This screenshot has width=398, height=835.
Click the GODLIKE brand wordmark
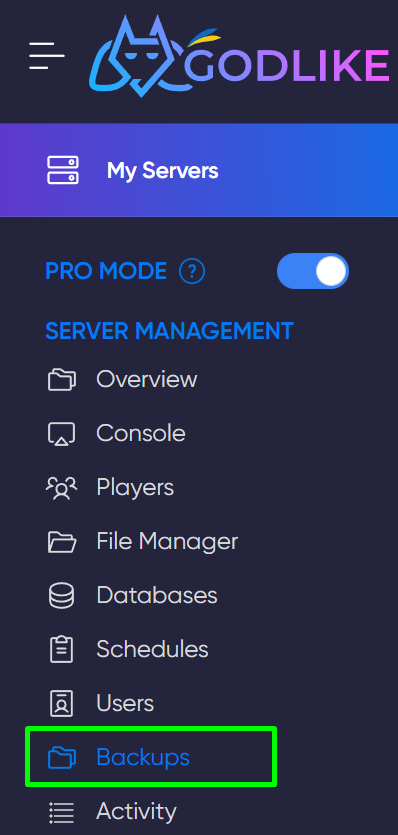point(288,66)
